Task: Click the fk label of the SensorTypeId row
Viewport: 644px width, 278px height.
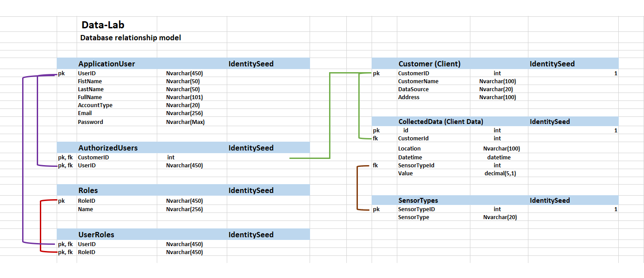Action: click(375, 166)
